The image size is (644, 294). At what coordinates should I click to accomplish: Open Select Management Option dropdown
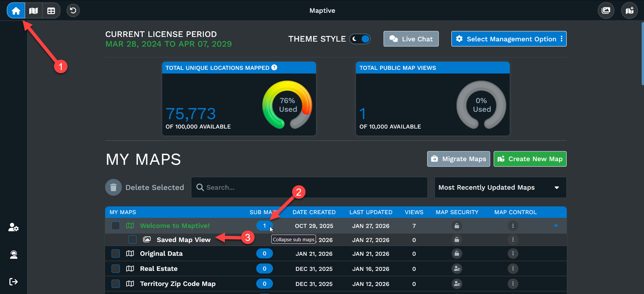509,39
